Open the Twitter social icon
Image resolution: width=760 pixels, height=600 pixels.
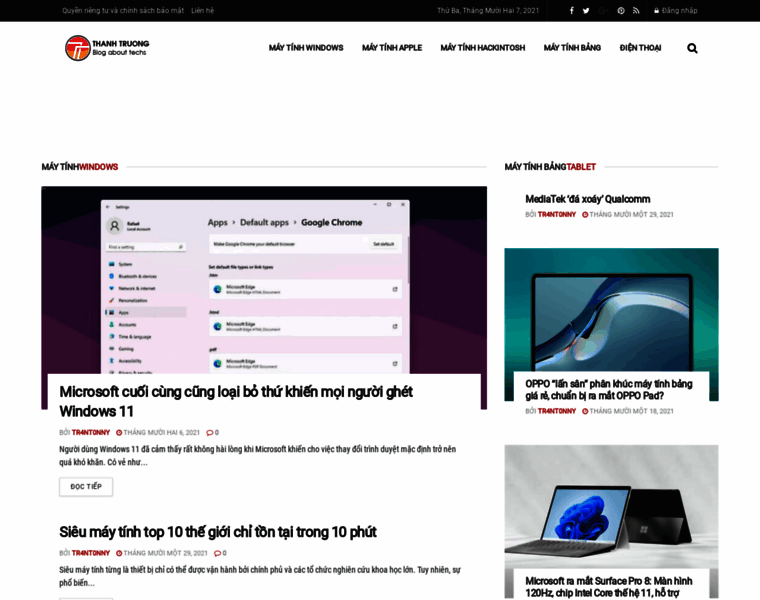[x=586, y=11]
